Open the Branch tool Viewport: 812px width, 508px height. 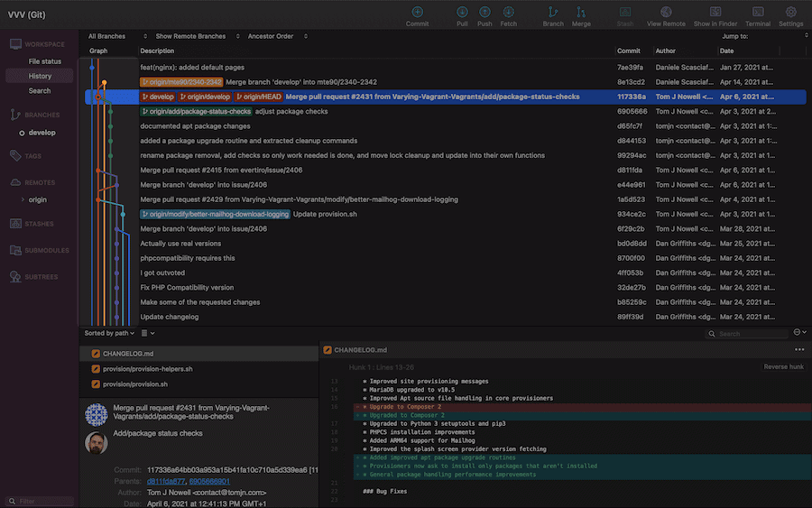[553, 13]
